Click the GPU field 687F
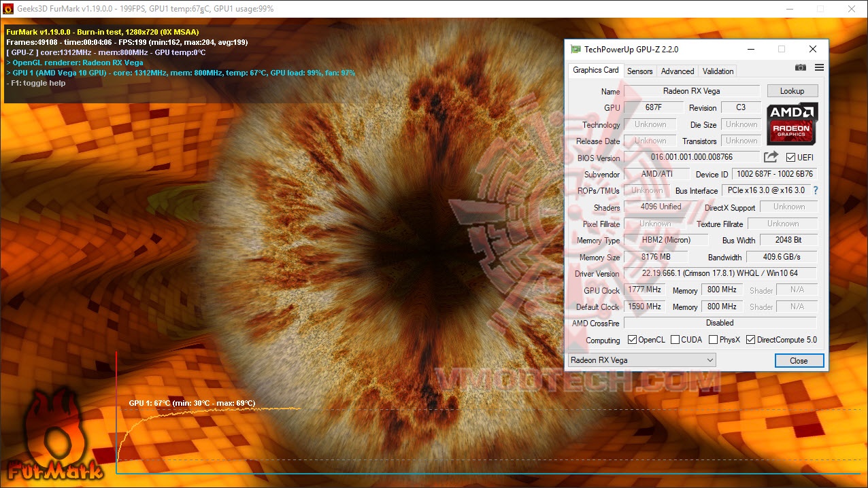The width and height of the screenshot is (868, 488). 654,107
